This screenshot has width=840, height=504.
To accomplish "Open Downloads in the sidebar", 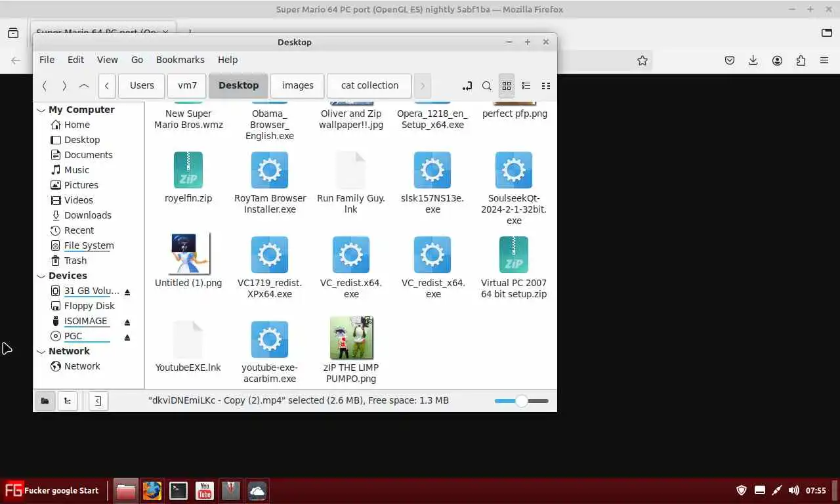I will pyautogui.click(x=88, y=215).
